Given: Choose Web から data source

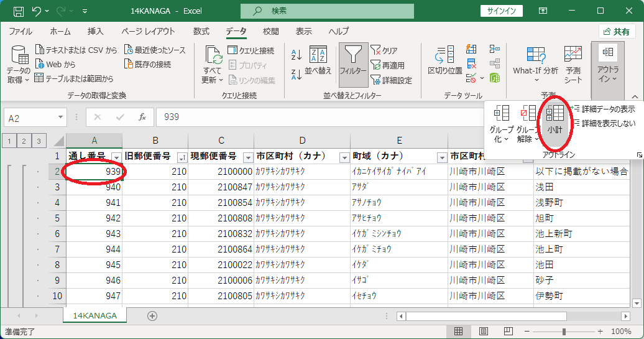Looking at the screenshot, I should coord(55,64).
